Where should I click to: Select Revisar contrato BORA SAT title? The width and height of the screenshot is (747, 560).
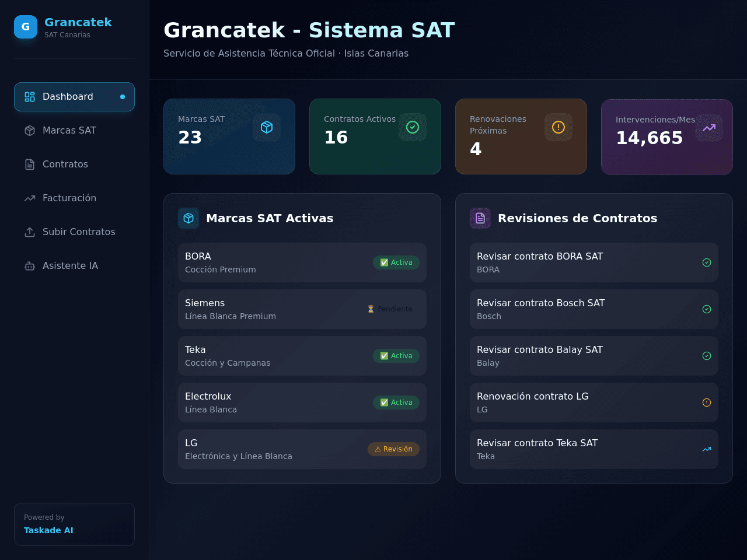[x=540, y=257]
